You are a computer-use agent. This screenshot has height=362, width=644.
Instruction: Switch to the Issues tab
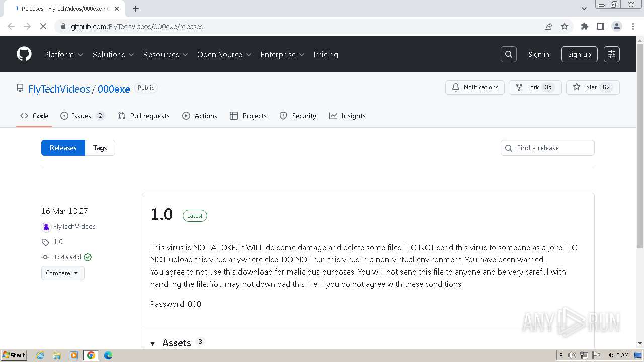tap(83, 116)
